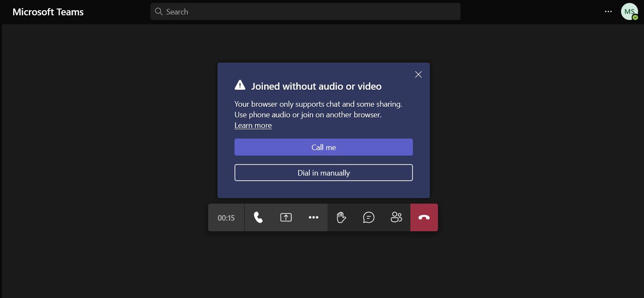Click the Microsoft Teams title
This screenshot has width=644, height=298.
48,11
